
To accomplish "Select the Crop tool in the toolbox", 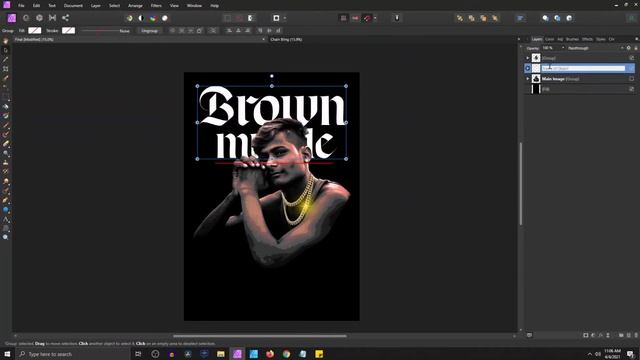I will [x=6, y=69].
